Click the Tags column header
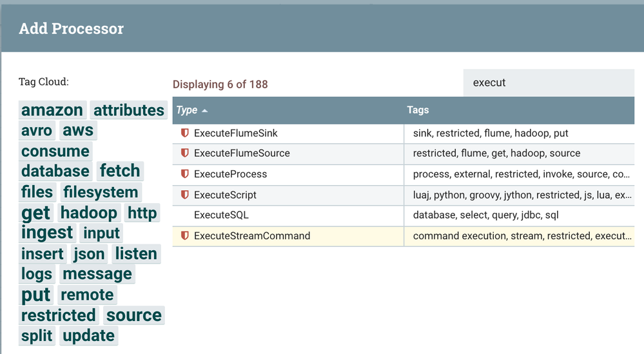The height and width of the screenshot is (354, 644). coord(418,110)
